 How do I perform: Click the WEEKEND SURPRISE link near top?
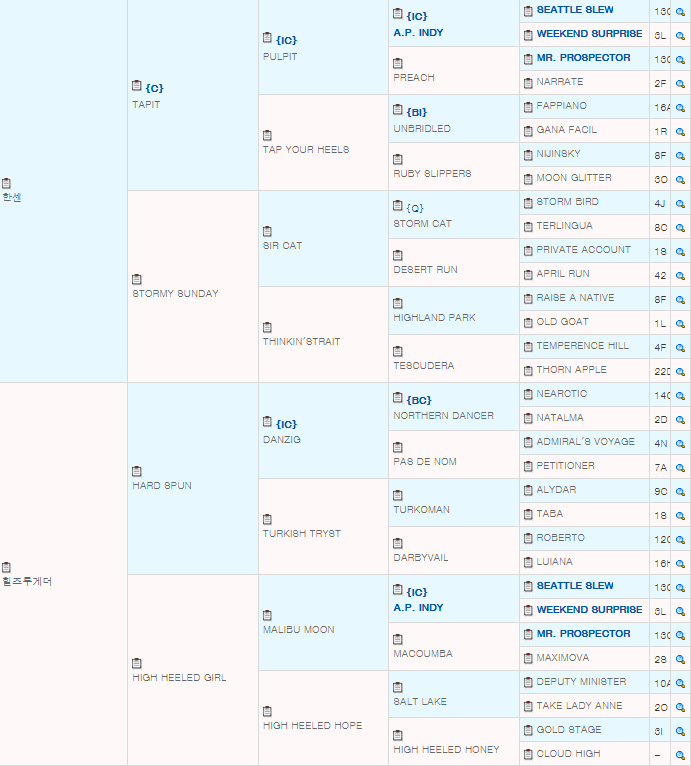point(589,34)
